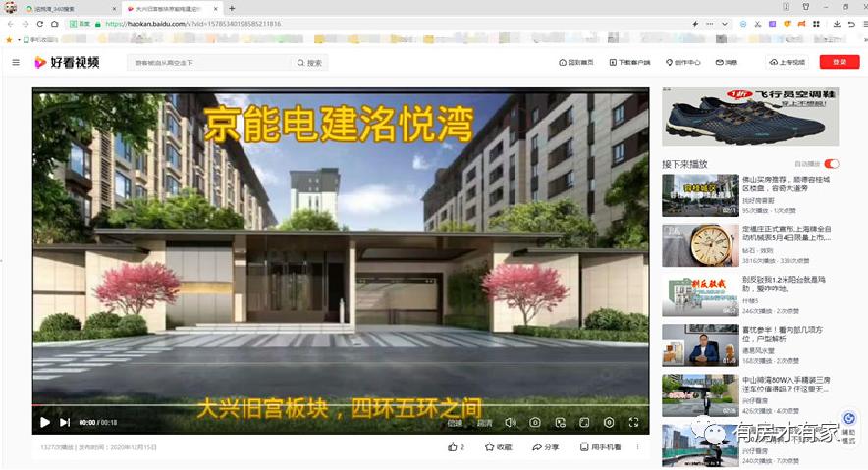This screenshot has width=868, height=470.
Task: Click the 好看视频 logo
Action: pos(67,62)
